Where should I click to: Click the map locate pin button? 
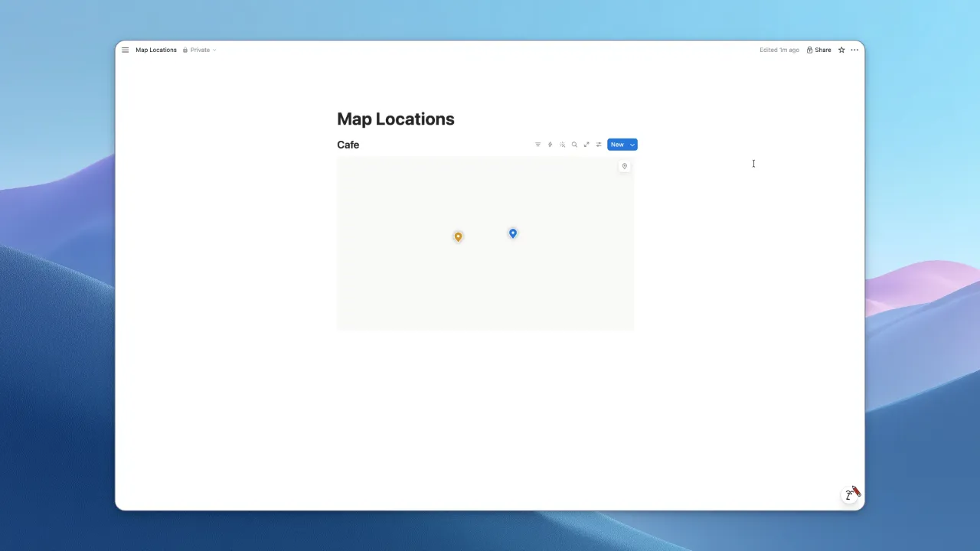[x=624, y=166]
